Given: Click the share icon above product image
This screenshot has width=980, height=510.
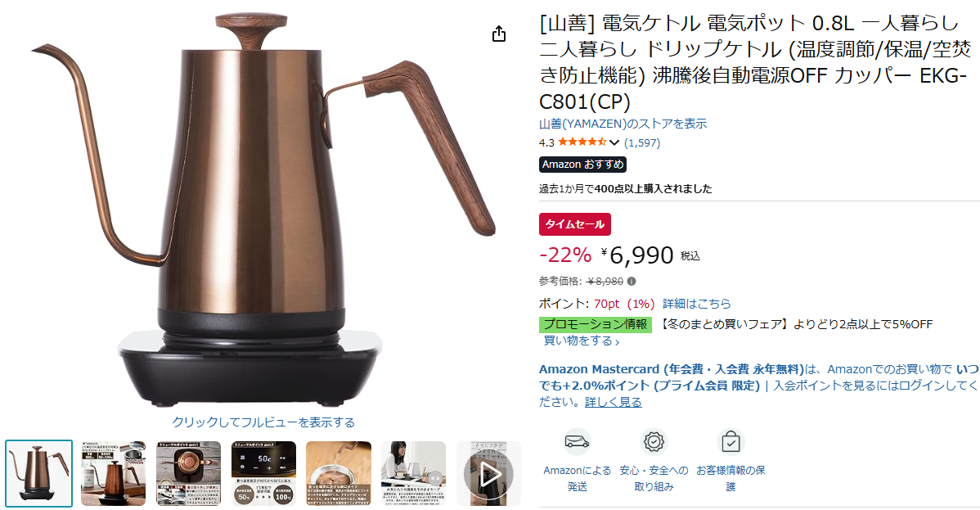Looking at the screenshot, I should click(498, 34).
